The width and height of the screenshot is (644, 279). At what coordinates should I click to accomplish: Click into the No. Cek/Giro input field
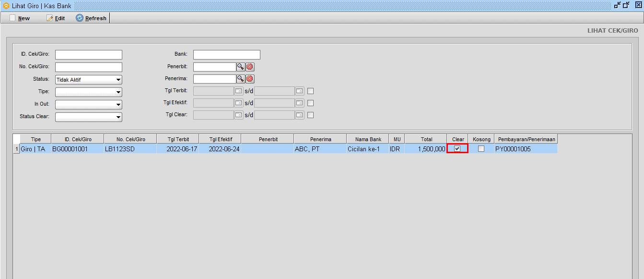pyautogui.click(x=89, y=67)
